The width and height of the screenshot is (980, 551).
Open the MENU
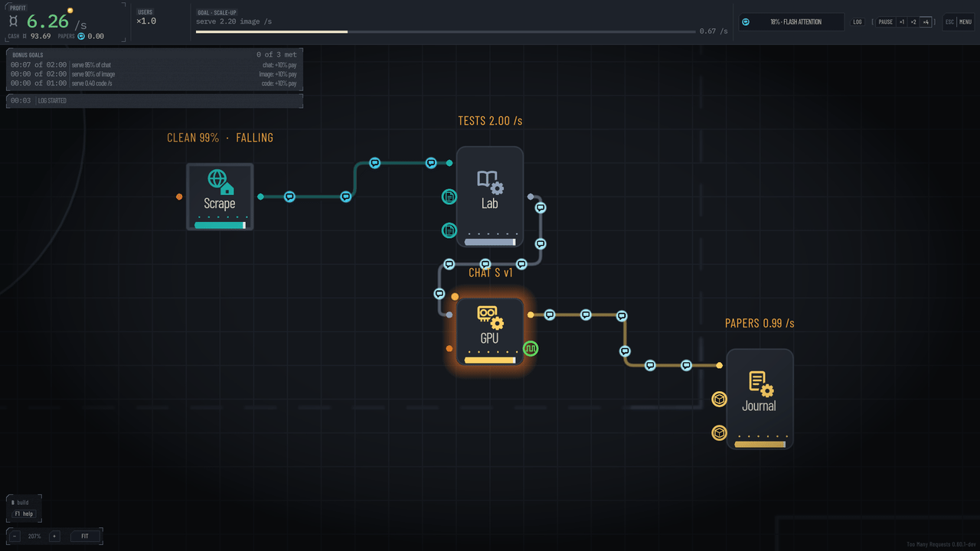pos(965,22)
